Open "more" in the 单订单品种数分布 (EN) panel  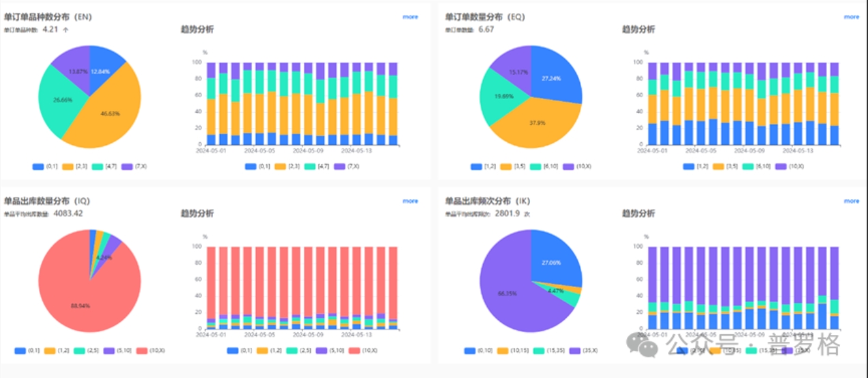point(410,17)
